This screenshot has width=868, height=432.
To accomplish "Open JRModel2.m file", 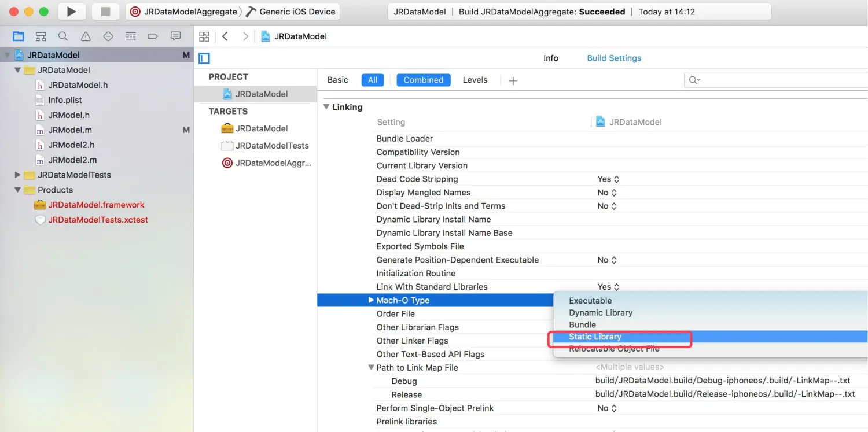I will coord(72,160).
